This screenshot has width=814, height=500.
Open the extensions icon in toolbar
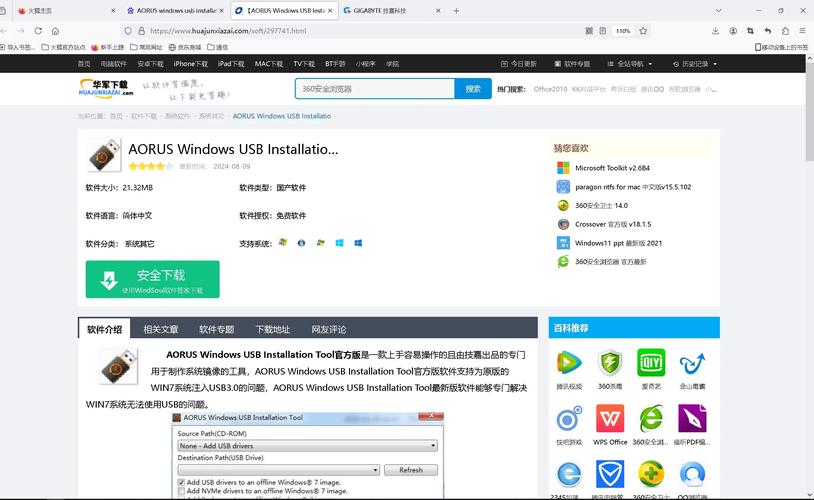click(x=785, y=31)
